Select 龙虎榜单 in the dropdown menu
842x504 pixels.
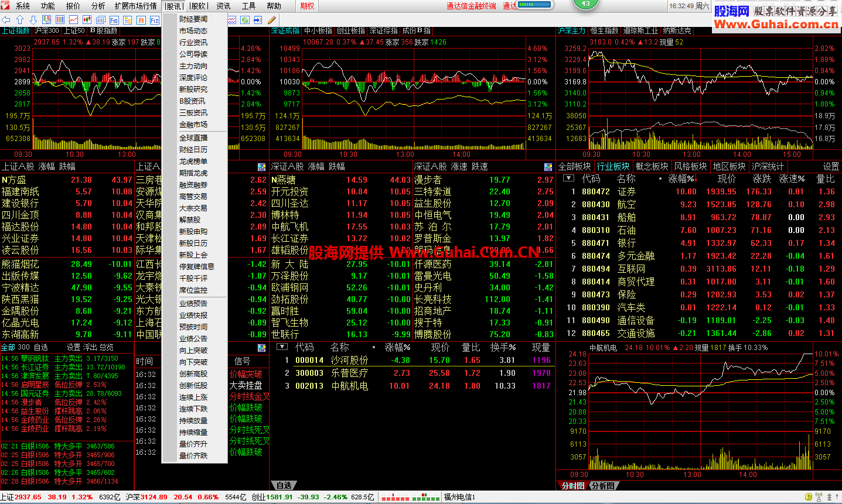tap(193, 161)
